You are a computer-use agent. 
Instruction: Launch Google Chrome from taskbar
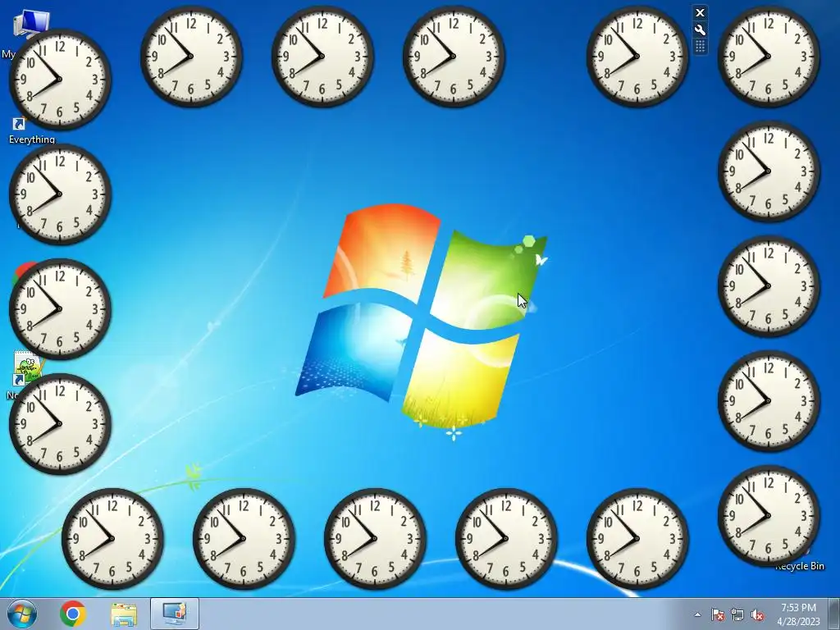(x=73, y=614)
